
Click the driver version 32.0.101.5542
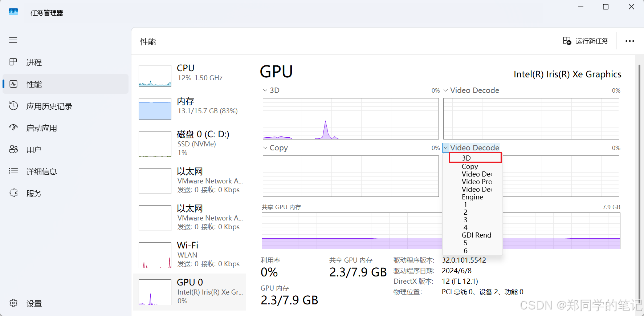pos(464,260)
